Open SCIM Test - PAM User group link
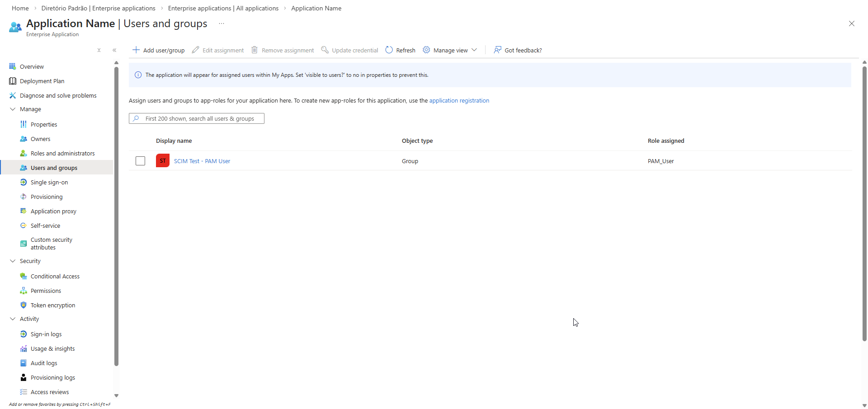The width and height of the screenshot is (868, 409). 202,161
